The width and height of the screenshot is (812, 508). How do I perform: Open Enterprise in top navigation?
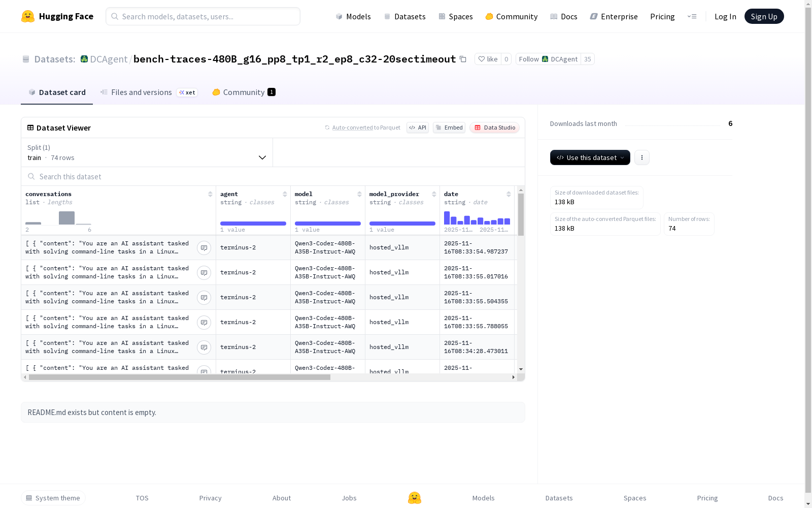(614, 16)
